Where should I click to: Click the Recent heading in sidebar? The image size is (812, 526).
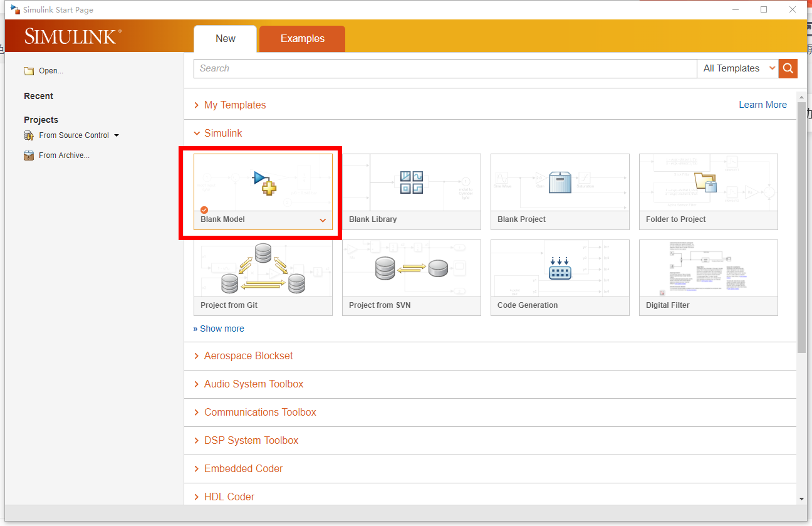(x=38, y=96)
